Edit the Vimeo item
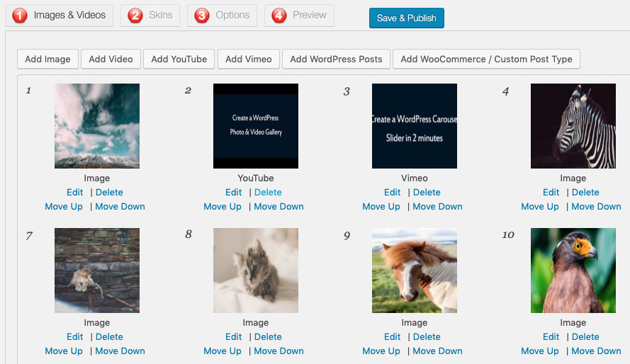The width and height of the screenshot is (630, 364). coord(392,192)
